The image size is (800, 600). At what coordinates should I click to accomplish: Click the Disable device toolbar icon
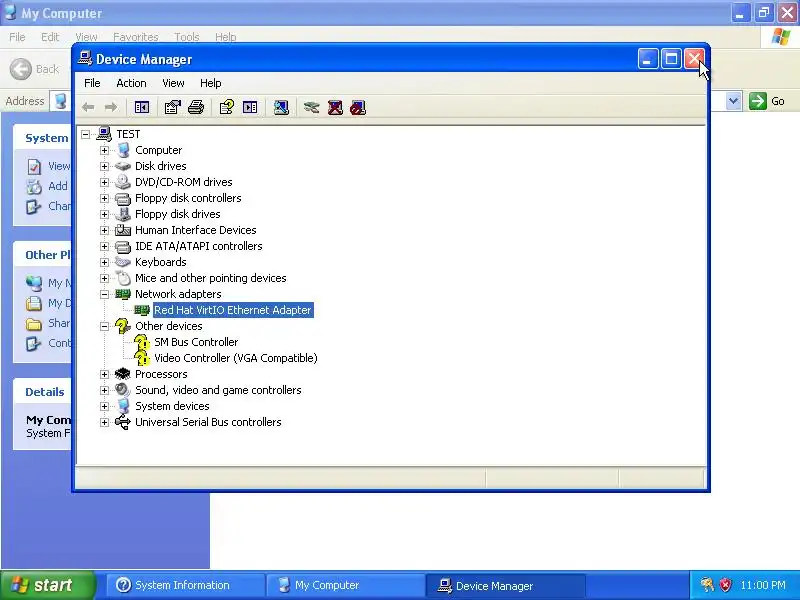(x=358, y=108)
